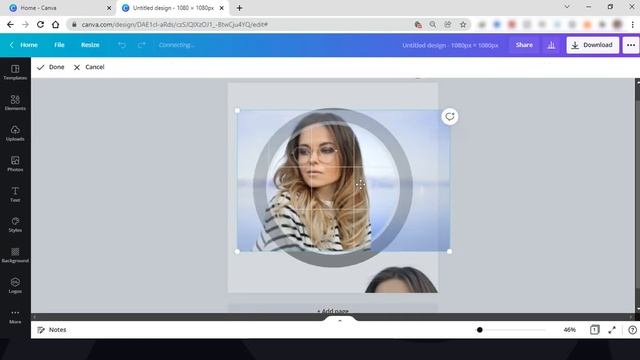
Task: Click the Done button to apply crop
Action: pyautogui.click(x=51, y=67)
